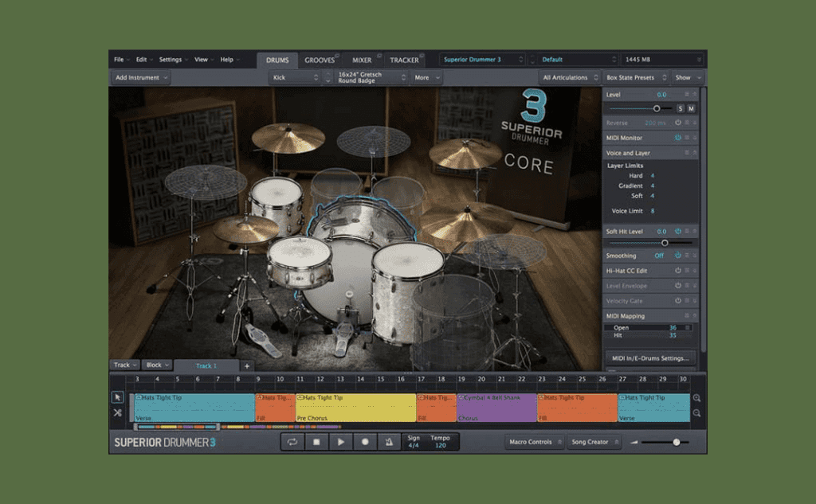Open Macro Controls panel

(x=535, y=442)
